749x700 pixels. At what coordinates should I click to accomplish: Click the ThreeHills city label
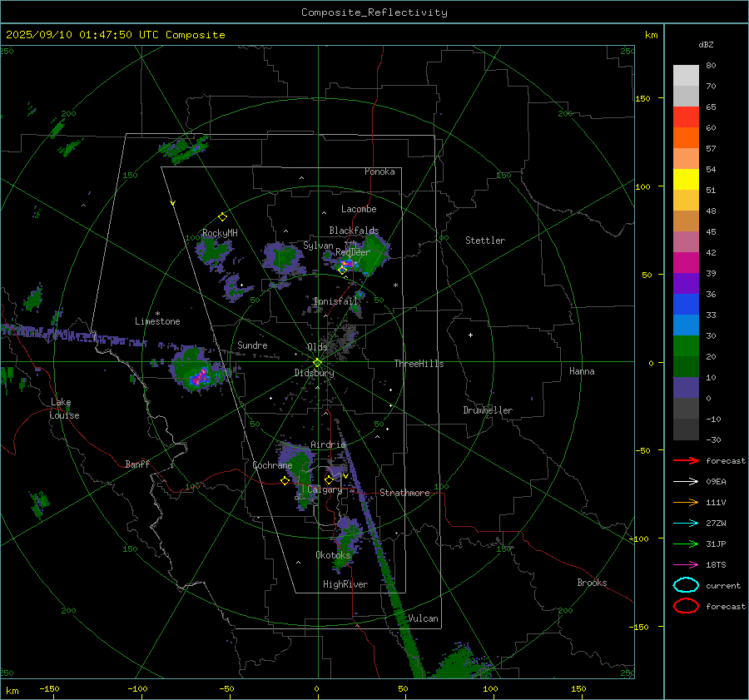click(419, 364)
